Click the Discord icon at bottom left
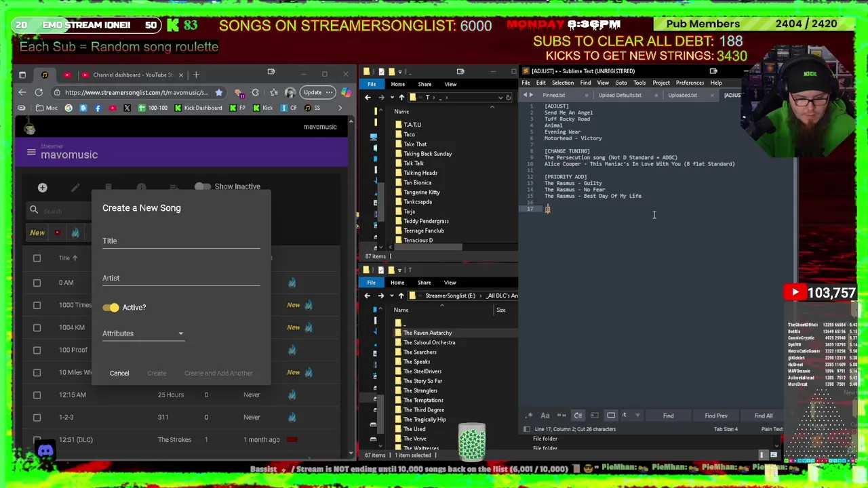The height and width of the screenshot is (488, 868). pos(45,451)
